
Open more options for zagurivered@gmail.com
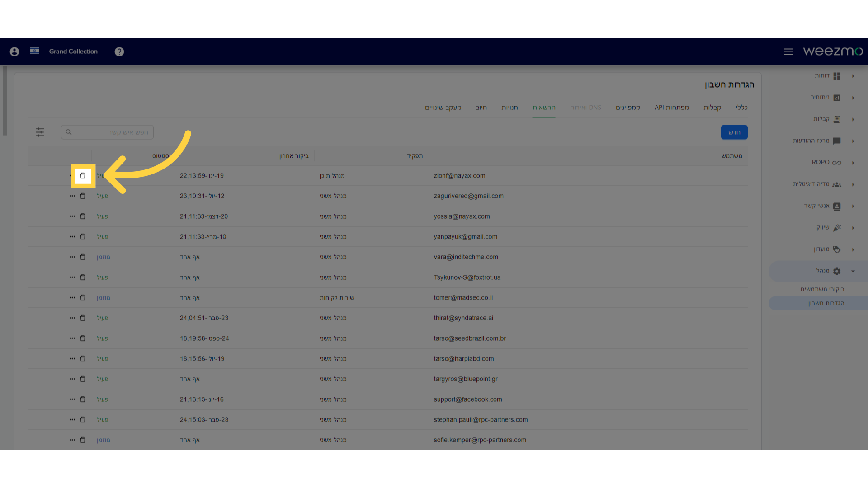[x=72, y=196]
